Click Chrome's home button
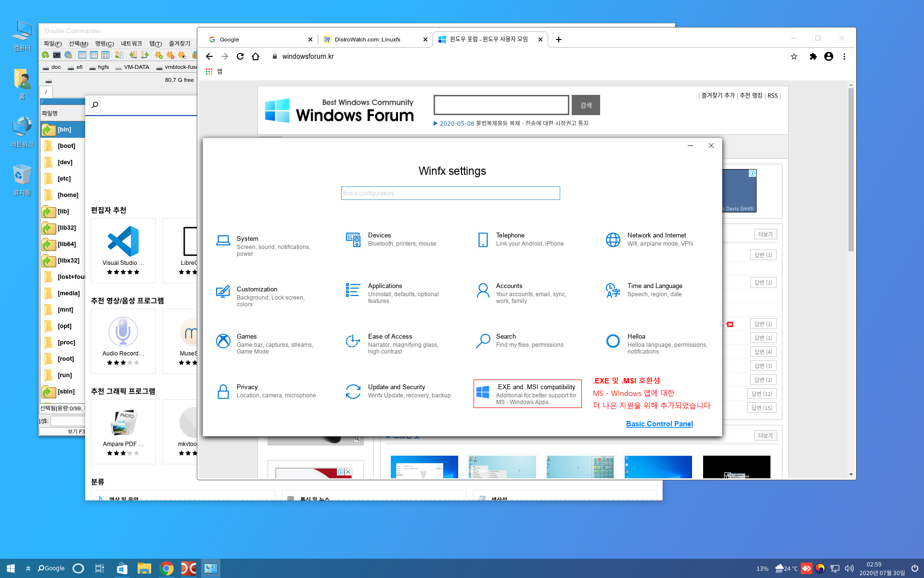The image size is (924, 578). (x=256, y=56)
